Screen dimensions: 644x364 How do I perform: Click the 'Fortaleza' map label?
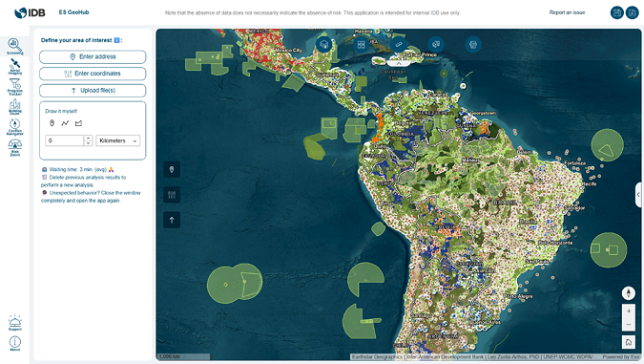(575, 163)
